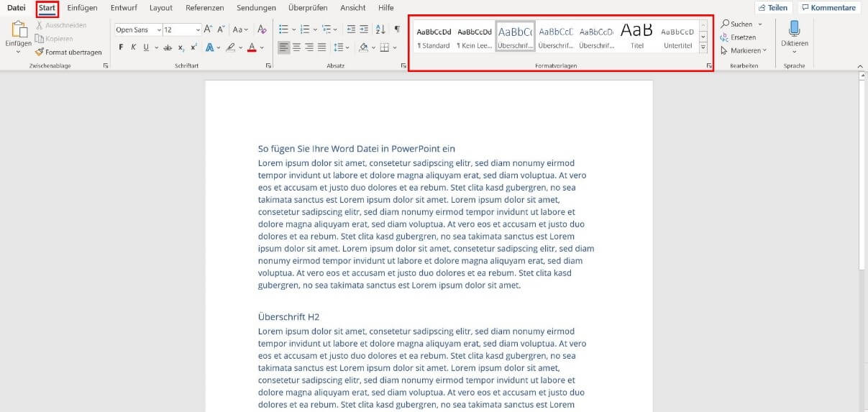Image resolution: width=868 pixels, height=412 pixels.
Task: Apply the Untertitel style
Action: [x=677, y=37]
